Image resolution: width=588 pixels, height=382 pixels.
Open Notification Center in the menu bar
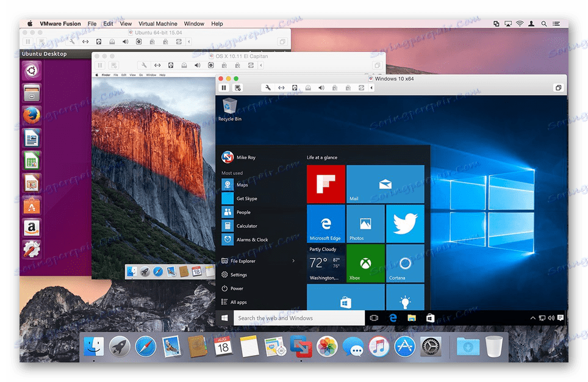point(556,24)
